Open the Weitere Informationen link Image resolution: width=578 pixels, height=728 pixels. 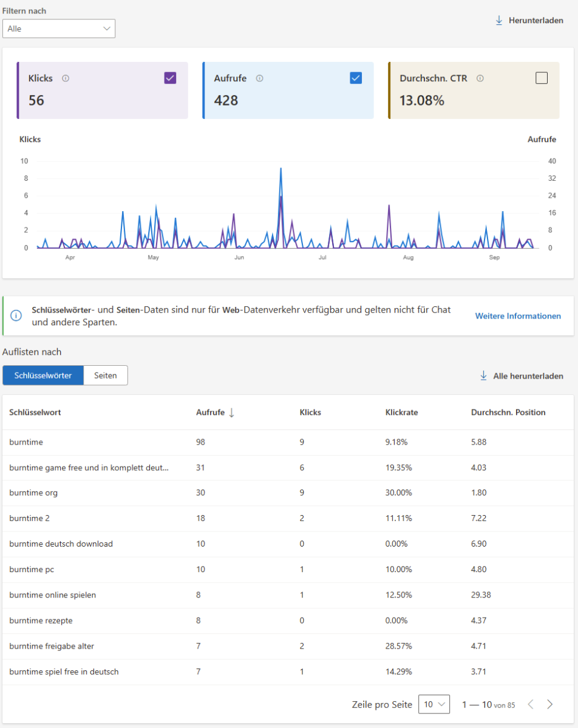(x=518, y=316)
